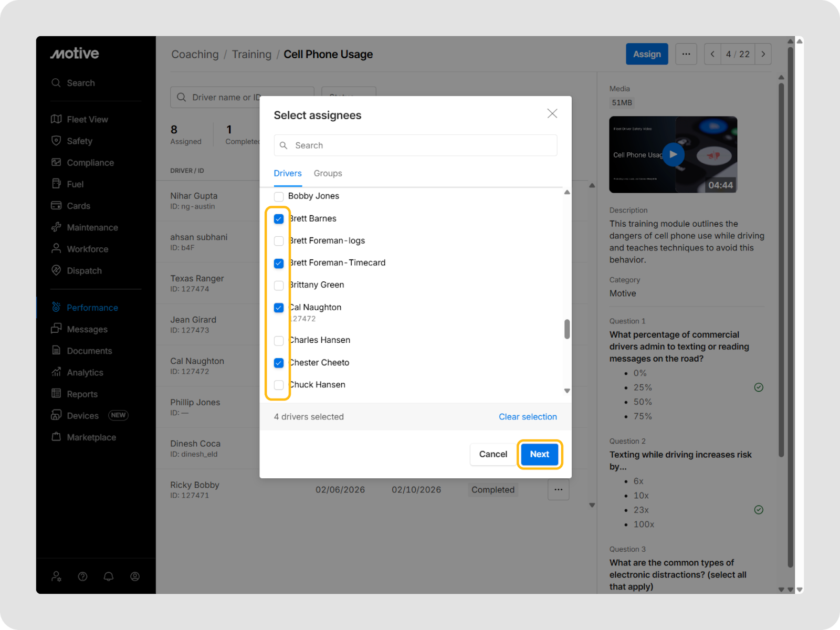Open the help question mark icon

click(x=82, y=576)
